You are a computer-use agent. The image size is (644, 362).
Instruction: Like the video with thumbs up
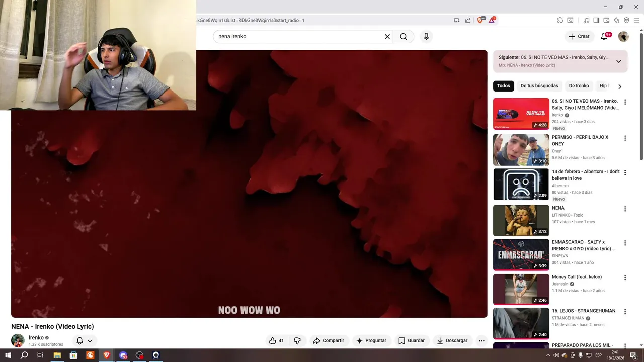click(277, 340)
